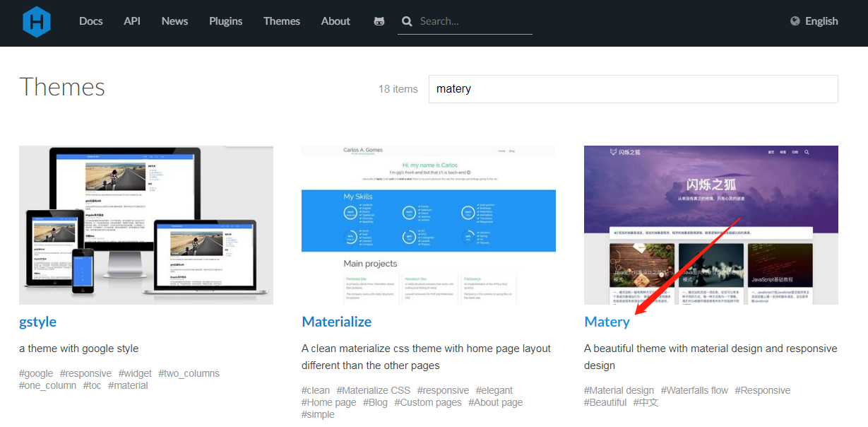Screen dimensions: 868x427
Task: Focus the top Search field
Action: point(473,21)
